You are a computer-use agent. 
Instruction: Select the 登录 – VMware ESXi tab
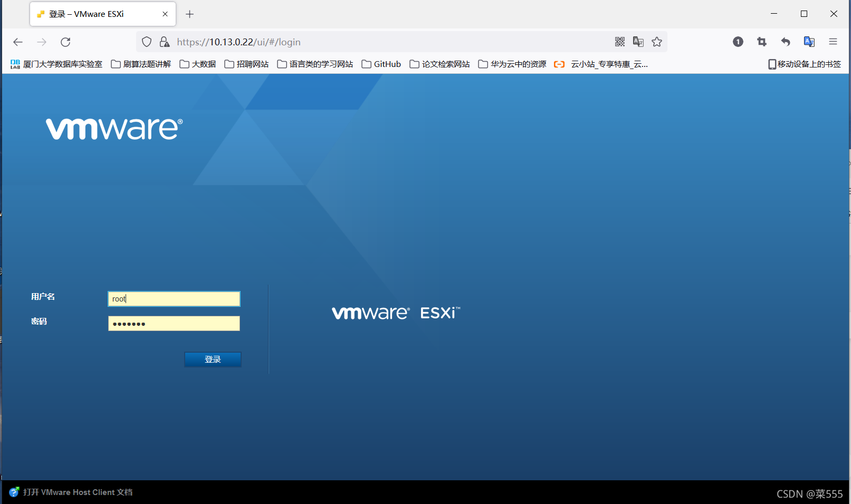click(x=103, y=14)
